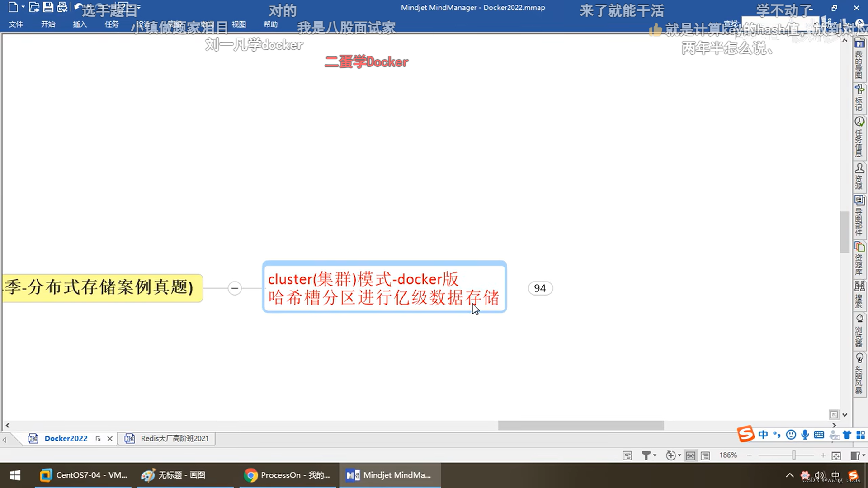Click the 186% zoom level button
This screenshot has width=868, height=488.
(x=728, y=455)
